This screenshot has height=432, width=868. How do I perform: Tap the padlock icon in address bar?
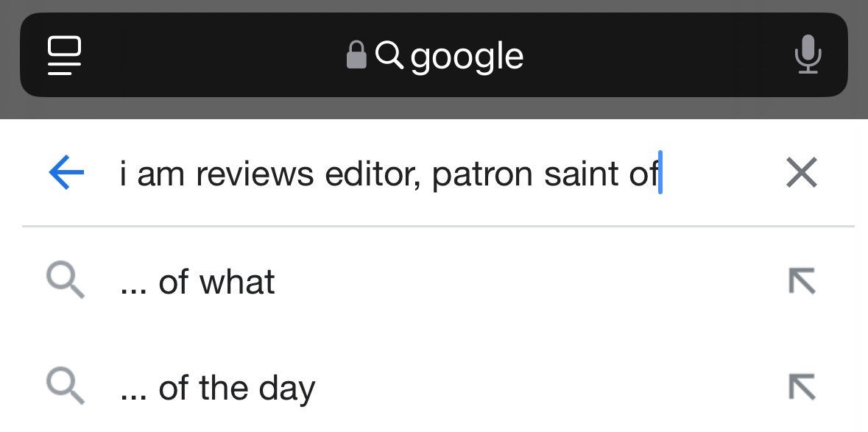356,55
